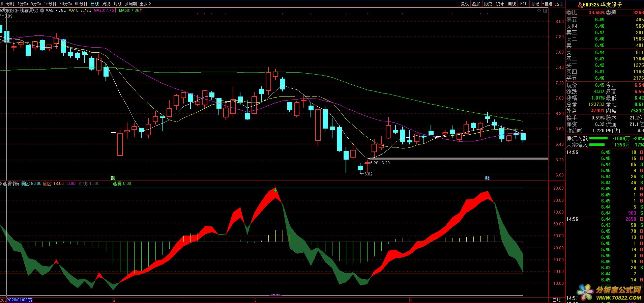Click the 14:56 trade row with 2658 volume
Viewport: 644px width, 303px height.
pyautogui.click(x=605, y=219)
